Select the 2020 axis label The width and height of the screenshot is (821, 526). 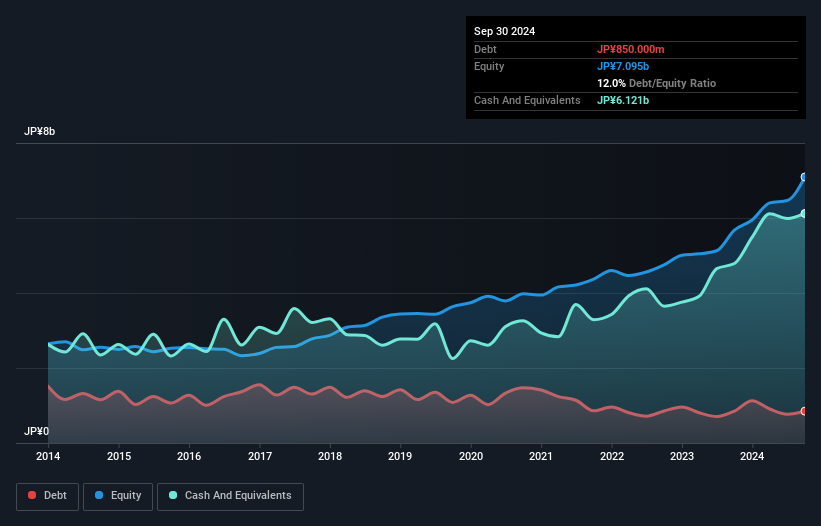[471, 456]
